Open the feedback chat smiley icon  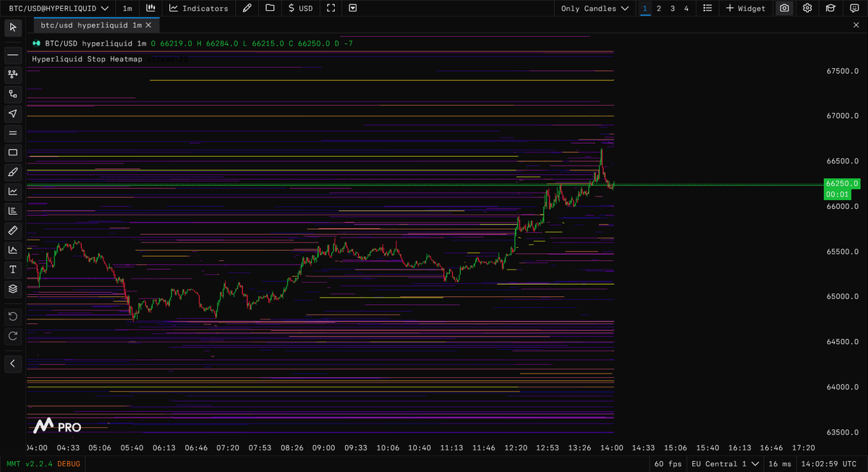coord(854,9)
